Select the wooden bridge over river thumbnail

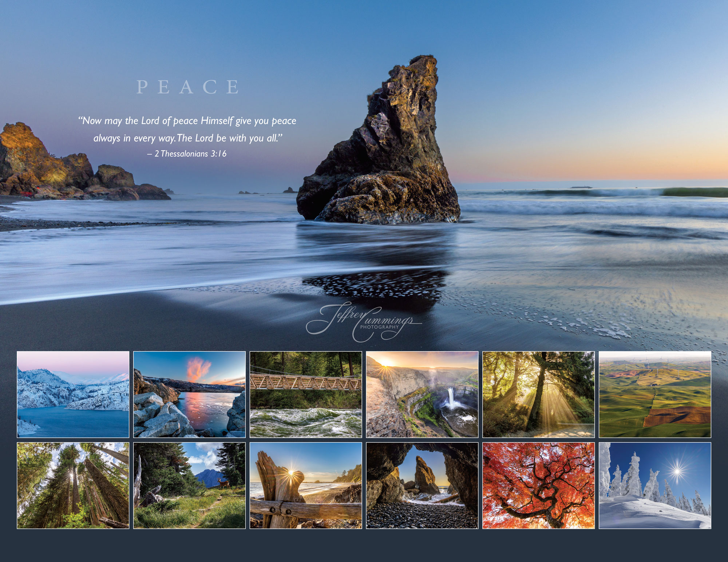coord(306,394)
